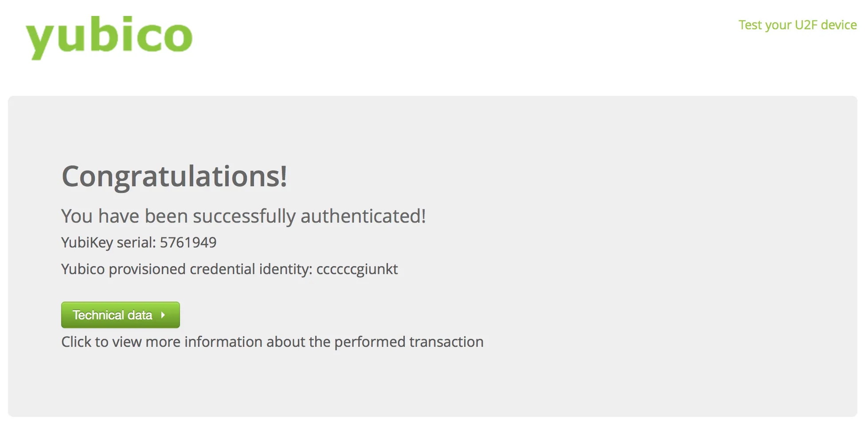
Task: Click the YubiKey serial number 5761949
Action: [188, 242]
